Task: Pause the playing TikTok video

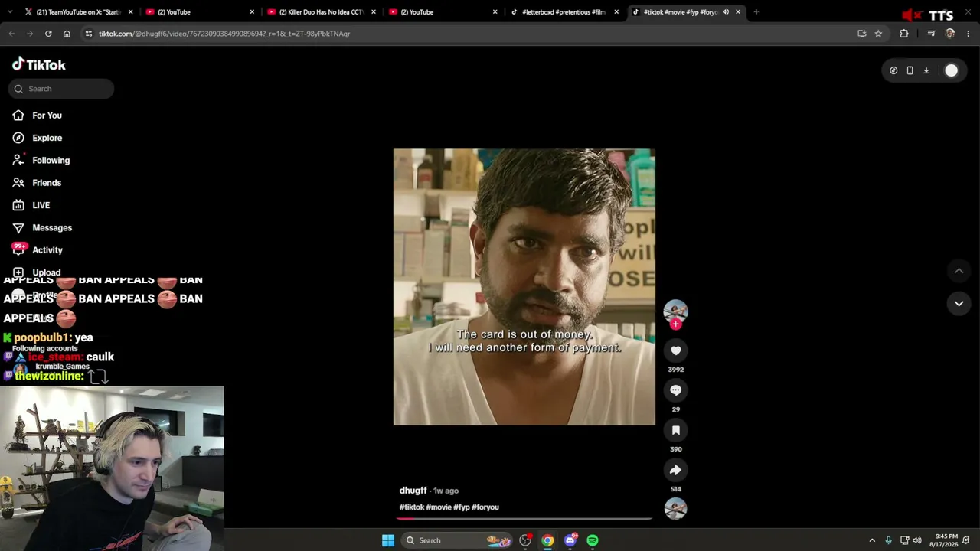Action: pos(524,287)
